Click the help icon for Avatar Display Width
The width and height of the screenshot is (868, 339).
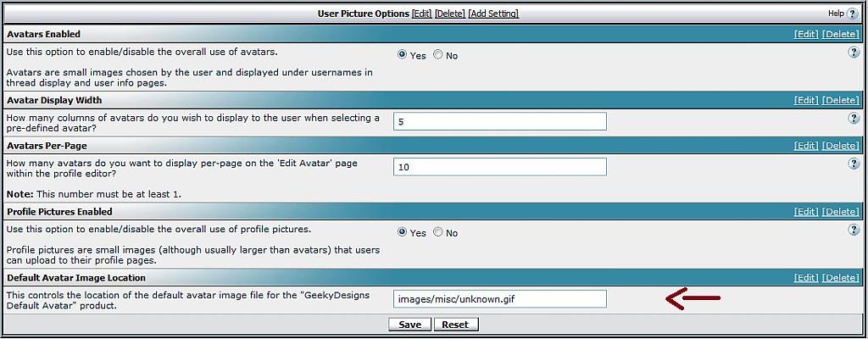point(854,118)
